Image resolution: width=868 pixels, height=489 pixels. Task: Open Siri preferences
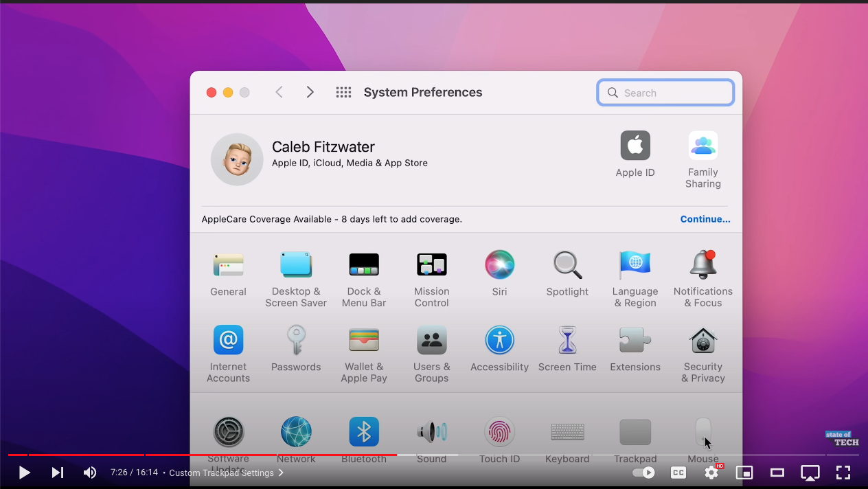pos(499,273)
